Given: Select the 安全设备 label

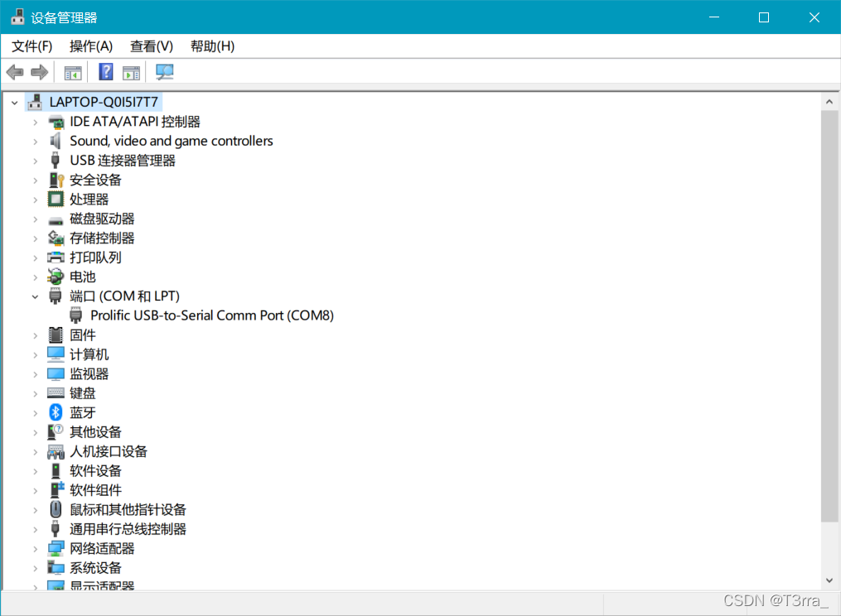Looking at the screenshot, I should 95,180.
